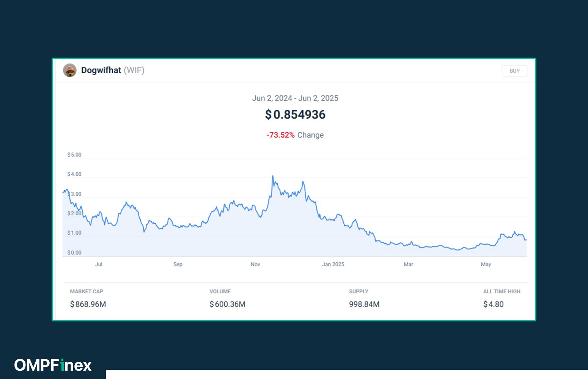
Task: Click the 998.84M supply value
Action: tap(364, 304)
